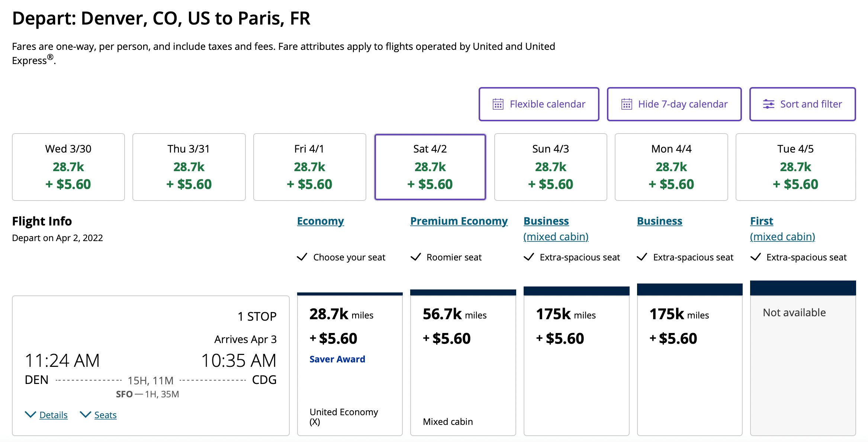Open the Premium Economy cabin link
868x442 pixels.
[x=459, y=221]
